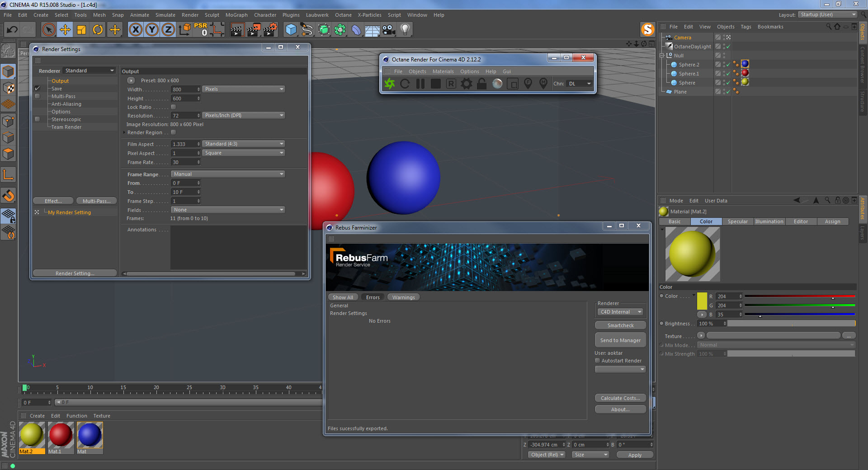Click Octane focus picker pin icon
The width and height of the screenshot is (868, 470).
(528, 84)
